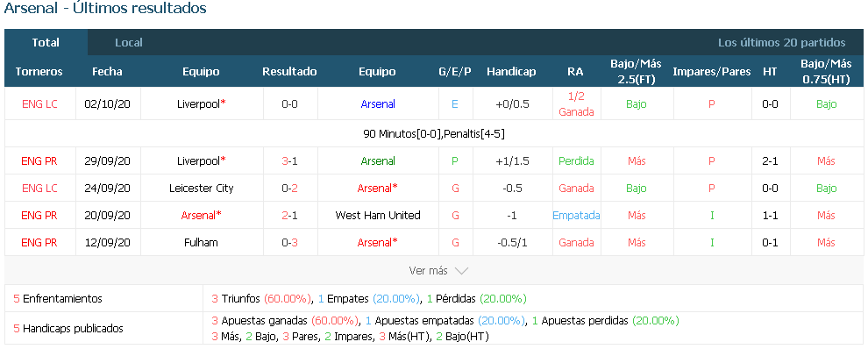The image size is (868, 349).
Task: Click the Handicap column header
Action: pos(511,71)
